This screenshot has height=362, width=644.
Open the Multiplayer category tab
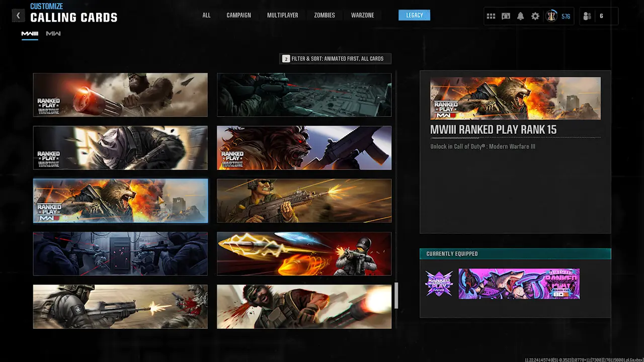click(282, 15)
